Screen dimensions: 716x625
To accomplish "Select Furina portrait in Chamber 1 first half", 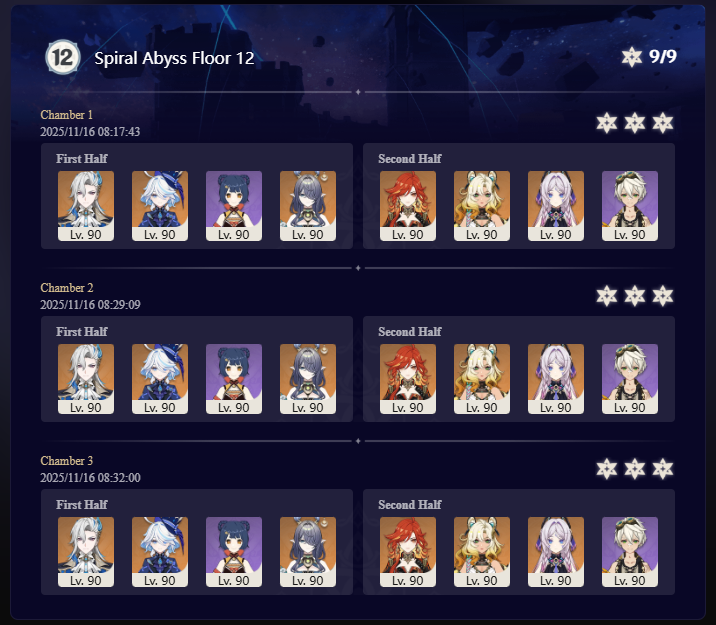I will point(160,206).
